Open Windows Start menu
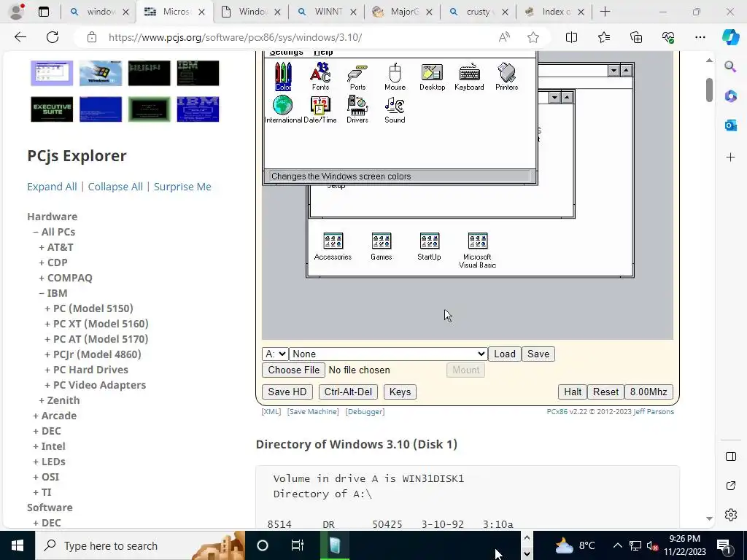 [x=18, y=545]
